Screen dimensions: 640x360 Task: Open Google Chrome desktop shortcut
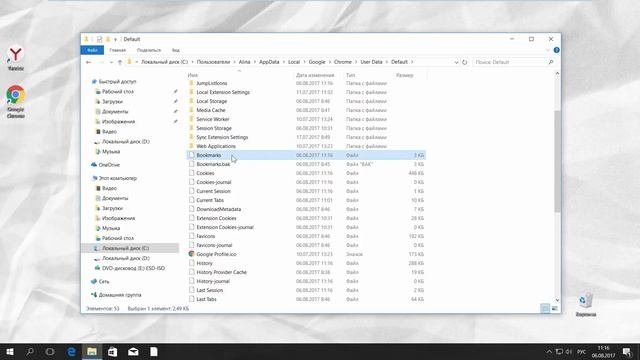point(16,102)
